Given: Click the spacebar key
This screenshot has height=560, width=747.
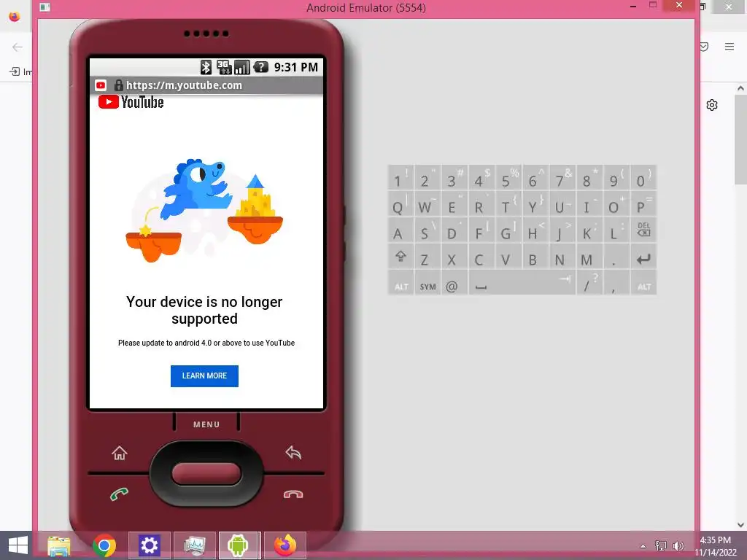Looking at the screenshot, I should 522,284.
